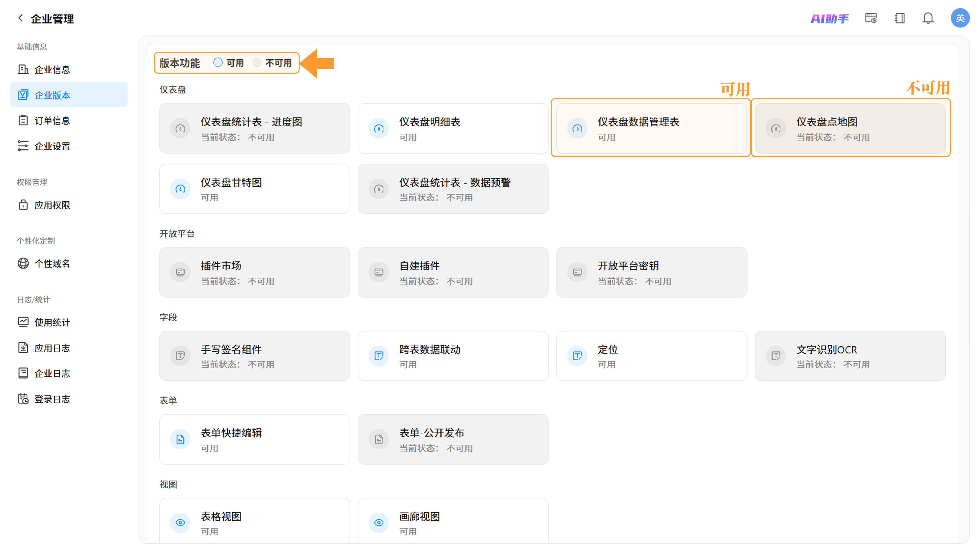
Task: Go back using the arrow beside 企业管理
Action: tap(20, 18)
